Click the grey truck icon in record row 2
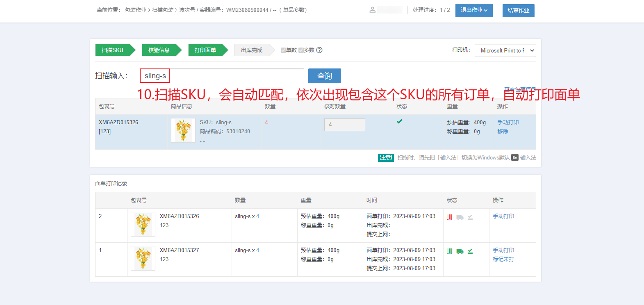 pyautogui.click(x=460, y=217)
